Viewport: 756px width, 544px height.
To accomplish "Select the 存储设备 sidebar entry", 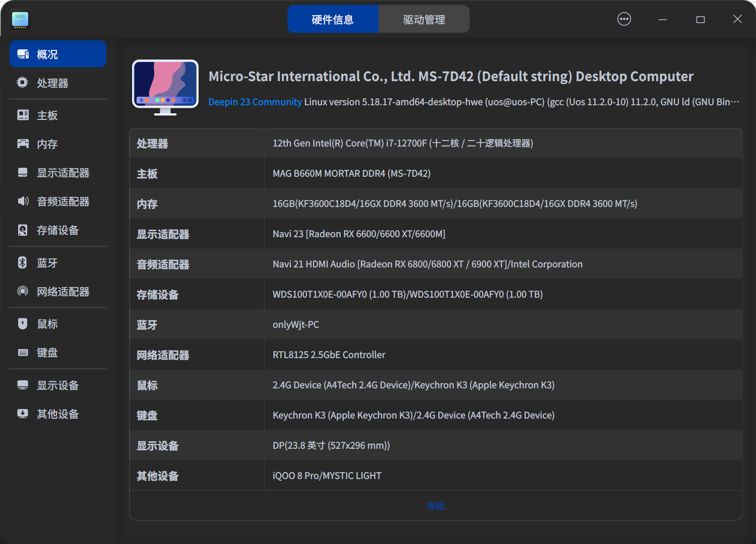I will click(x=56, y=230).
